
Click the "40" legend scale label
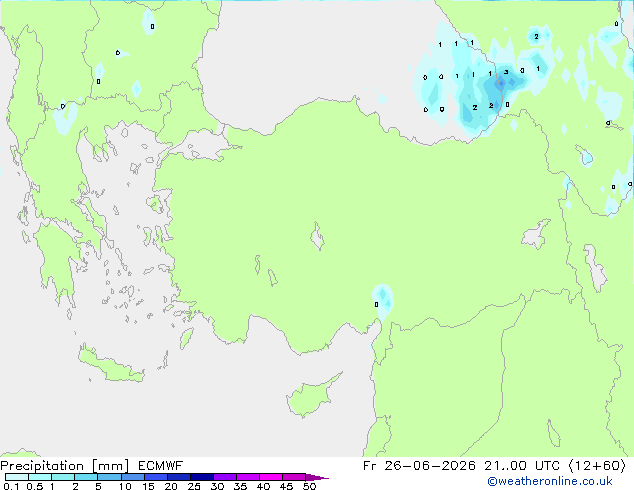pos(263,486)
